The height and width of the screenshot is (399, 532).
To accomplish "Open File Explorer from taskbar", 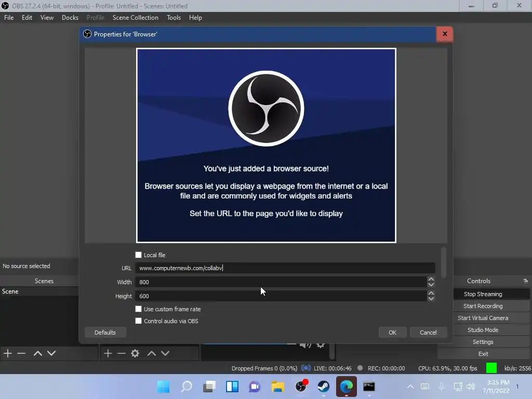I will tap(277, 387).
